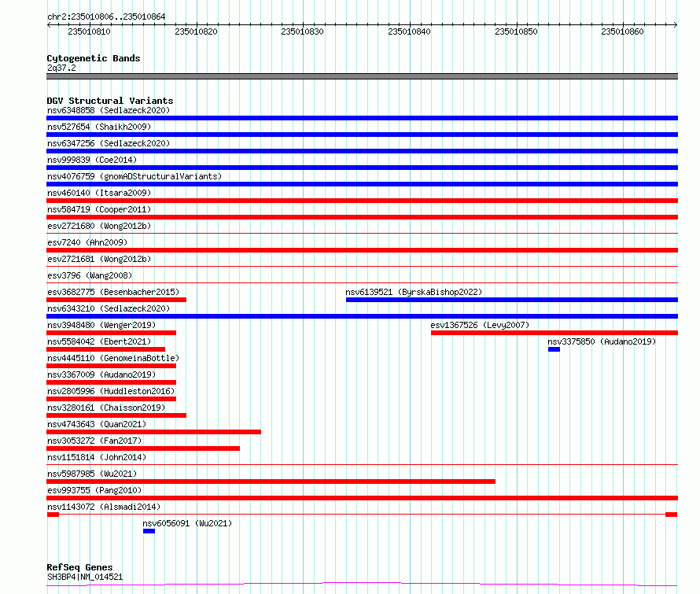Screen dimensions: 700x594
Task: Click the magenta SH3BP4 gene line
Action: (x=362, y=583)
